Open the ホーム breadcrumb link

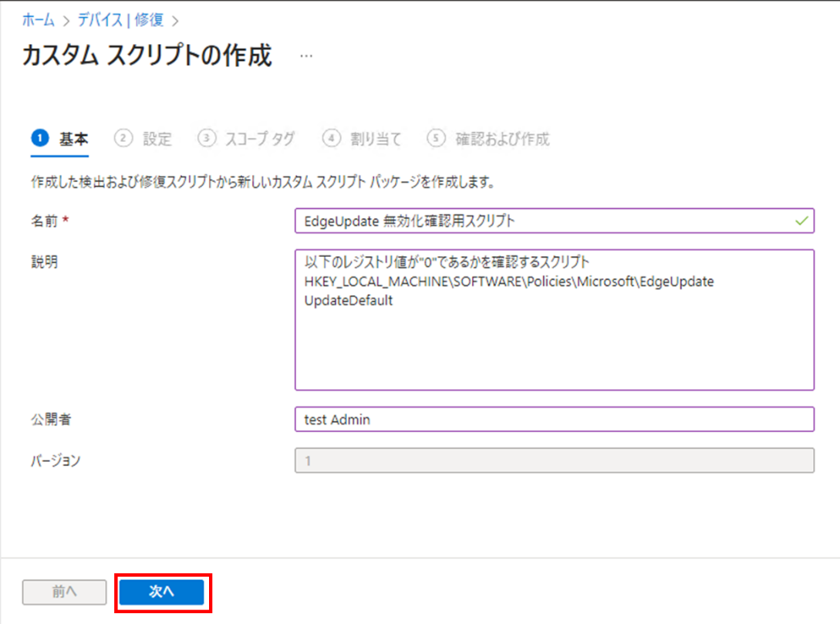coord(38,20)
